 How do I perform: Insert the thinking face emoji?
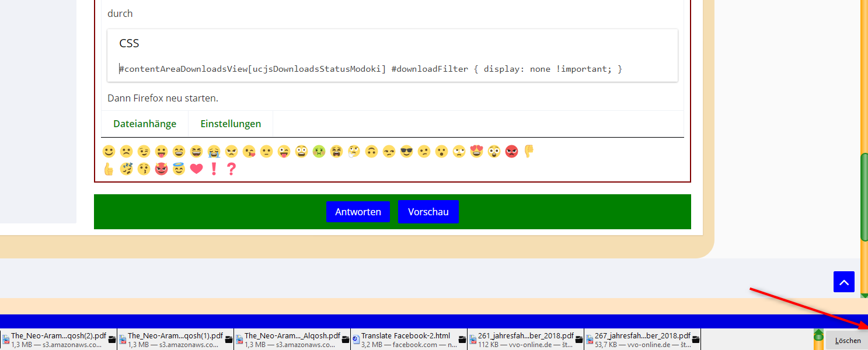click(354, 152)
